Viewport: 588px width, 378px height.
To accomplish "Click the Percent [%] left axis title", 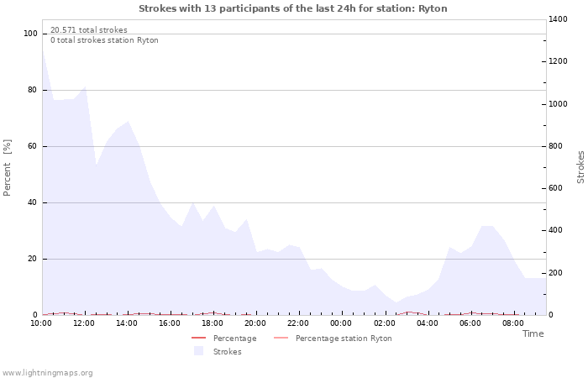I will 8,168.
